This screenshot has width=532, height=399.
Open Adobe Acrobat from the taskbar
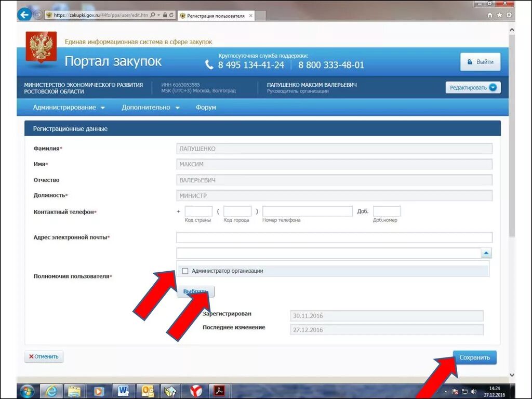pos(220,392)
